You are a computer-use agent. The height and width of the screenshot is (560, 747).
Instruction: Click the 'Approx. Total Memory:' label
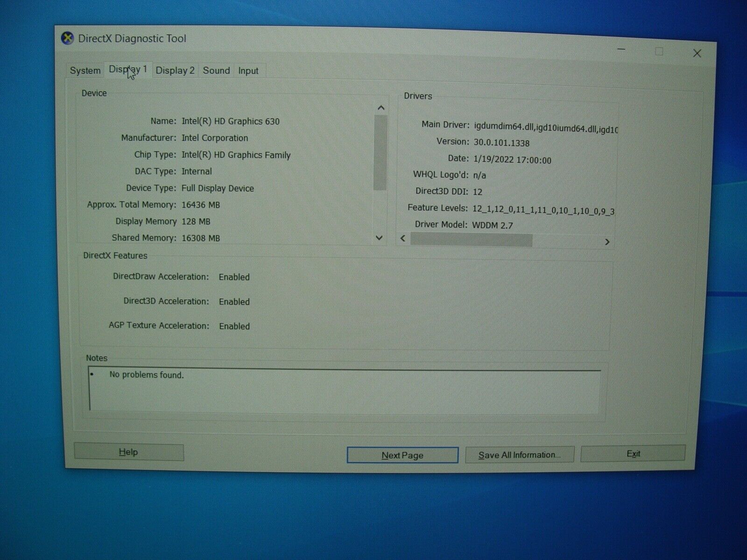(132, 205)
